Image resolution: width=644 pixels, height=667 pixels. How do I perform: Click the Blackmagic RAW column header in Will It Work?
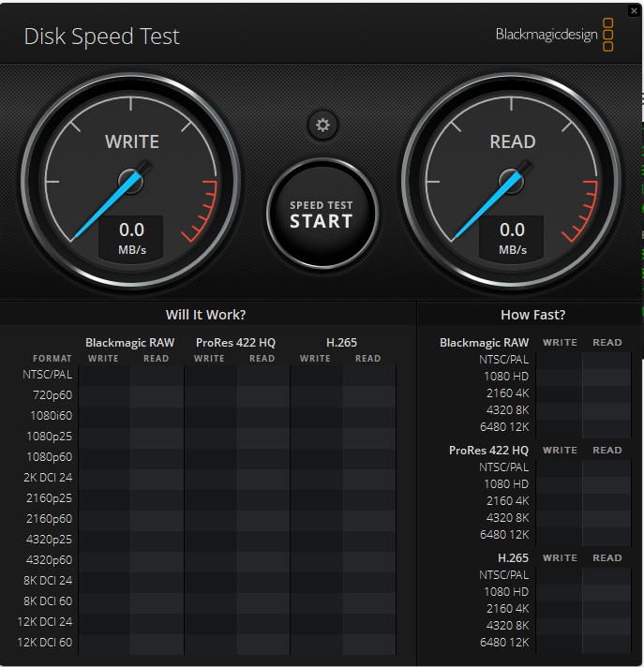pyautogui.click(x=129, y=343)
